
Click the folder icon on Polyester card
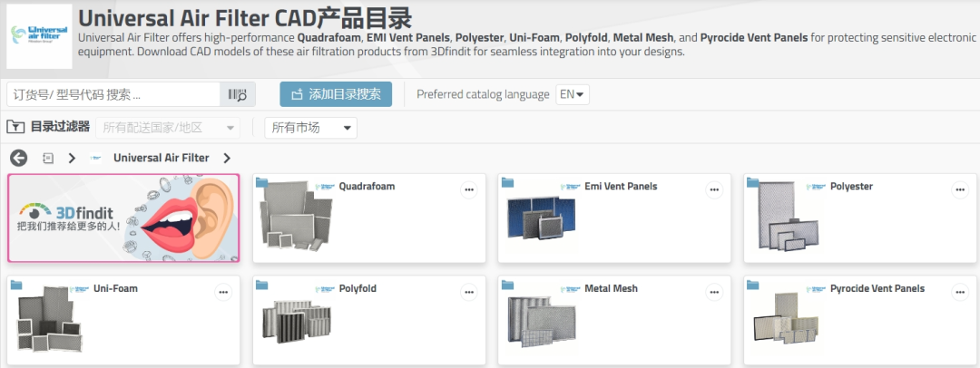753,182
